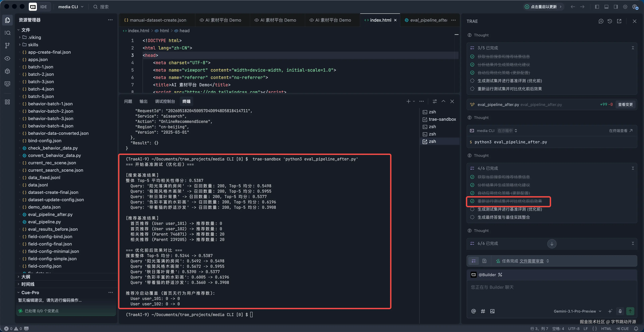Click the # context icon in chat input
644x332 pixels.
pos(483,311)
